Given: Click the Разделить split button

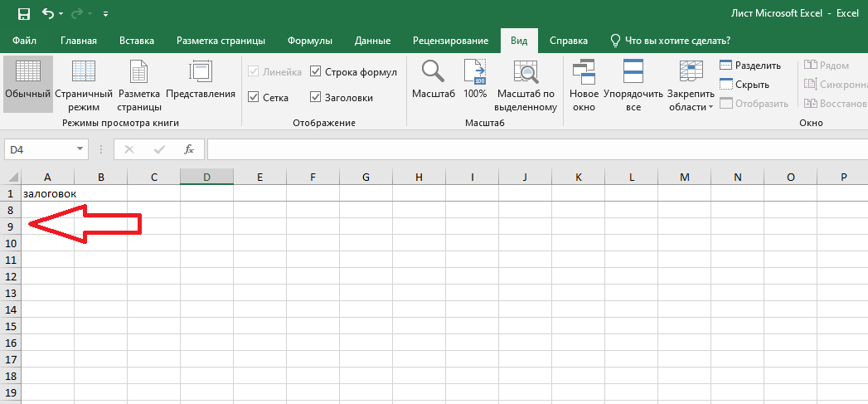Looking at the screenshot, I should tap(750, 66).
